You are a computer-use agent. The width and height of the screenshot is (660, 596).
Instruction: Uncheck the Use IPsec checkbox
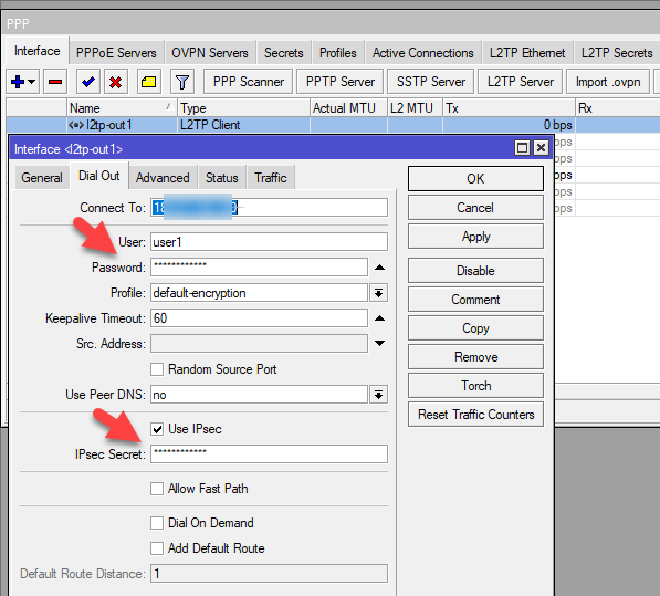click(157, 429)
